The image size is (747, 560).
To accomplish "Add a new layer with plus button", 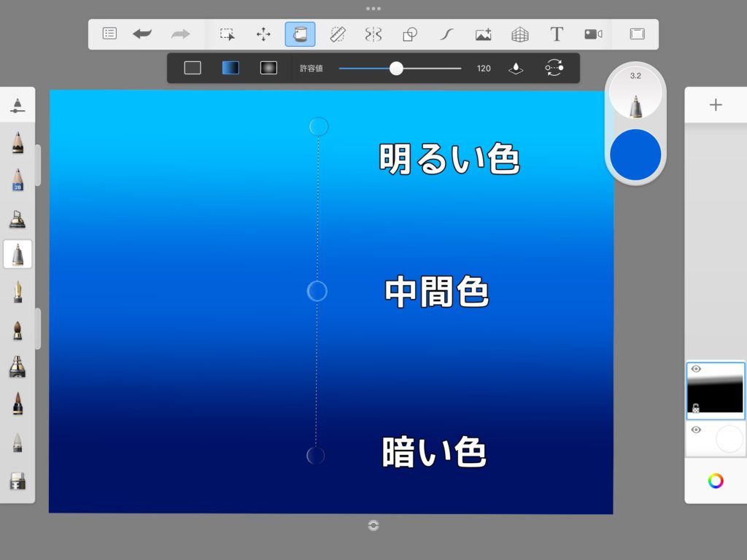I will click(716, 105).
